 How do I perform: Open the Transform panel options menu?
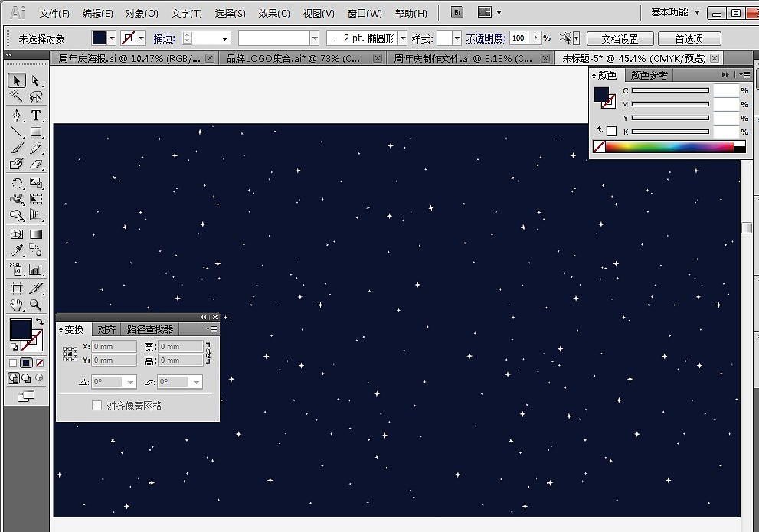tap(211, 329)
